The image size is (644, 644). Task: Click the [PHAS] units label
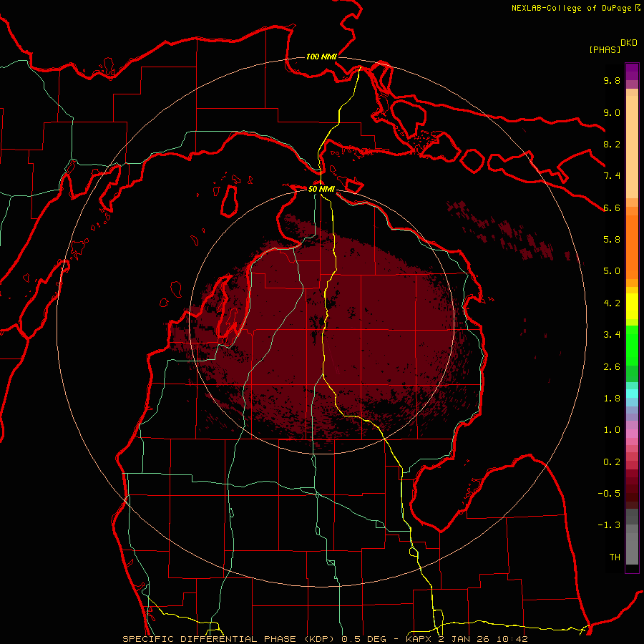605,49
